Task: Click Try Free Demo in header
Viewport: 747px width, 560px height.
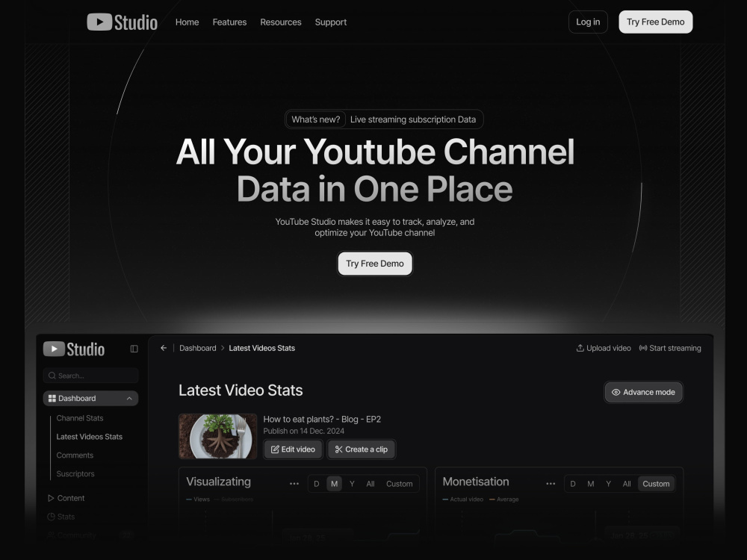Action: [x=656, y=22]
